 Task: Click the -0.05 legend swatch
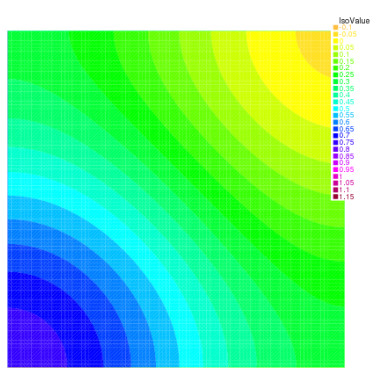click(335, 34)
